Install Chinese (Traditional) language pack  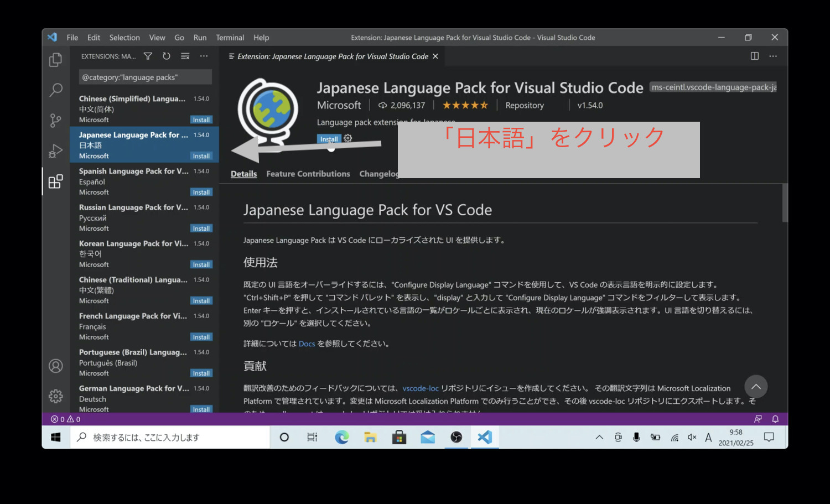click(201, 301)
